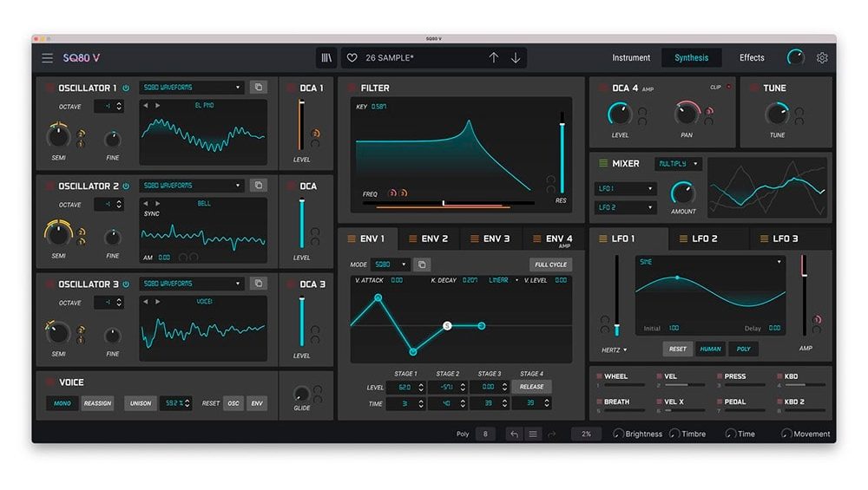Open the LFO Sine waveform dropdown

tap(710, 262)
